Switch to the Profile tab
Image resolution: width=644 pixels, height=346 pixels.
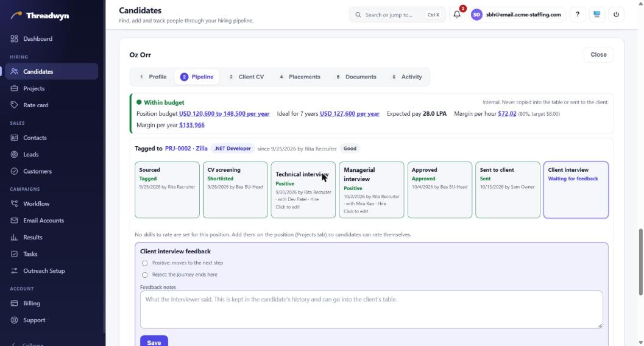point(153,77)
